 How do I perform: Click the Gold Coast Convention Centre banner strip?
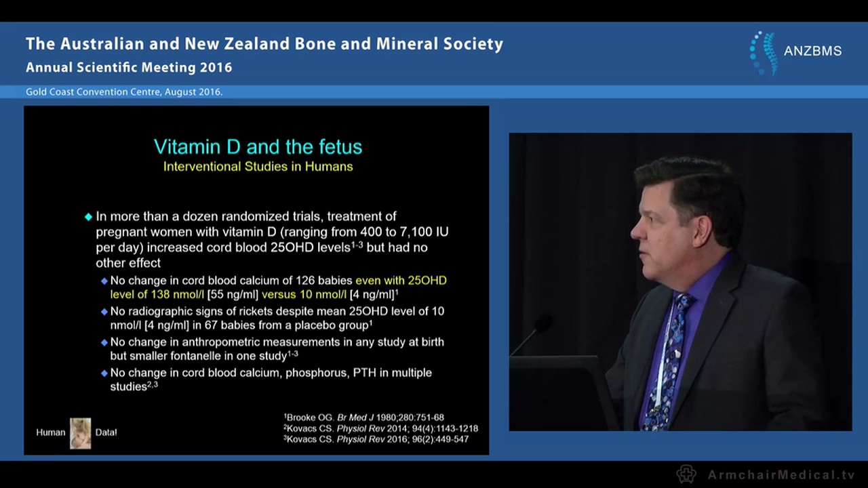123,91
